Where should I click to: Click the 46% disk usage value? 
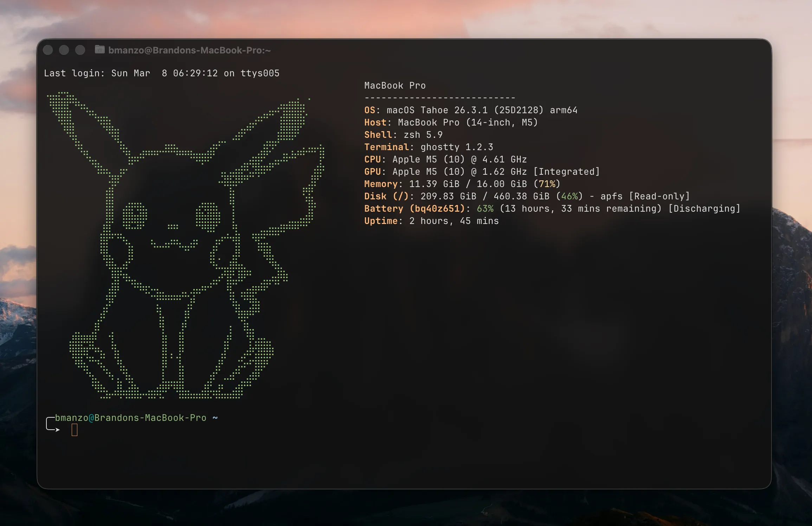click(569, 196)
